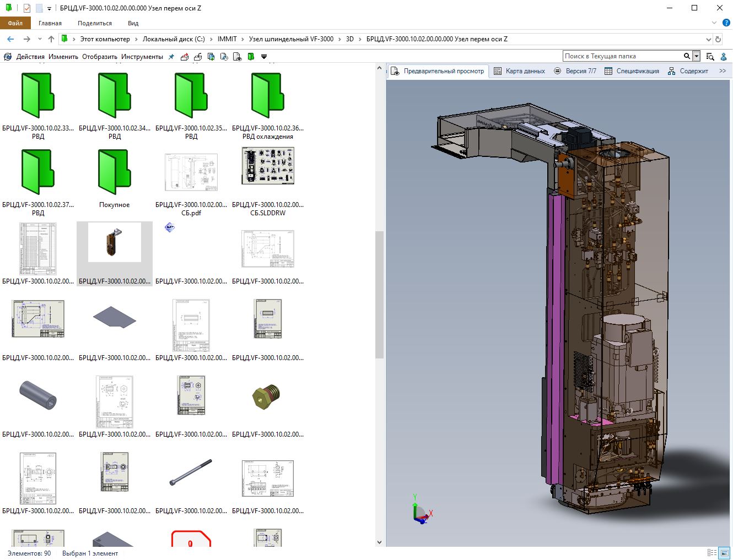Switch to large icons view in status bar
Image resolution: width=733 pixels, height=560 pixels.
click(725, 553)
